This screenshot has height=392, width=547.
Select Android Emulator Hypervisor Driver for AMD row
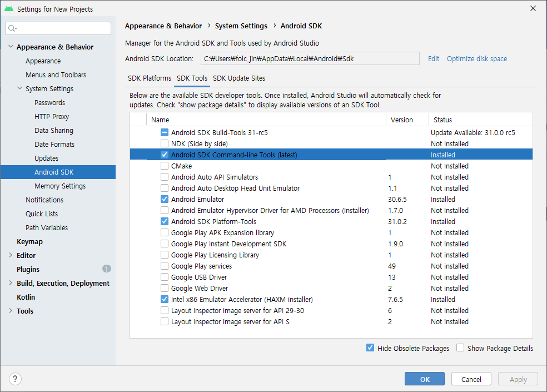(x=331, y=211)
